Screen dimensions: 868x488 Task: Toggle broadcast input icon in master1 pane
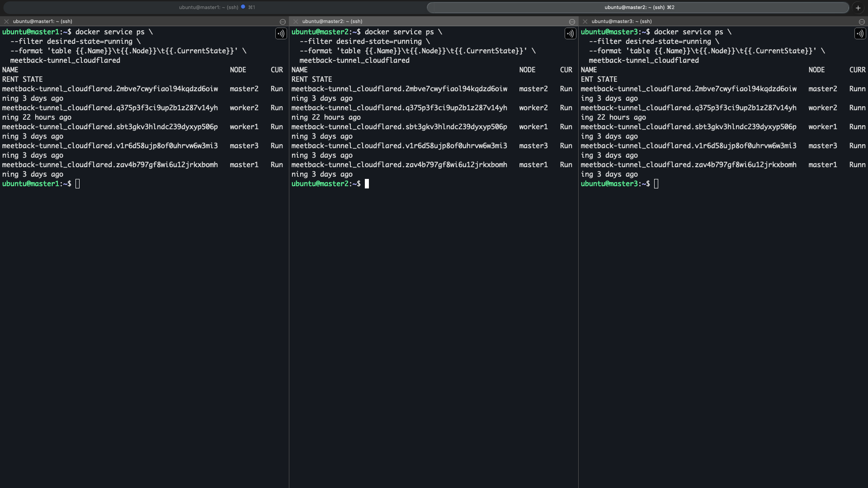tap(281, 33)
